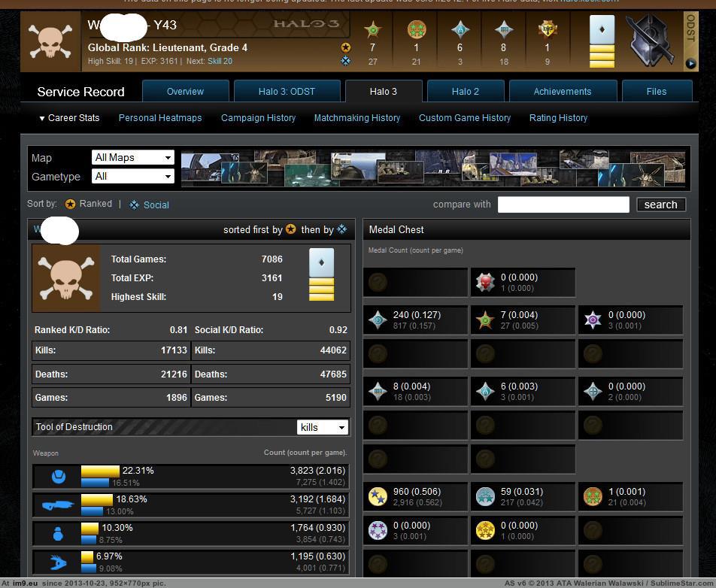Open Rating History
716x588 pixels.
click(x=559, y=118)
